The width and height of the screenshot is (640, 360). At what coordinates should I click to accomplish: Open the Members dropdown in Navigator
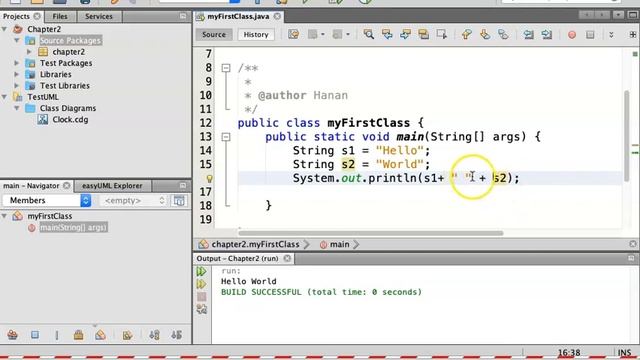pyautogui.click(x=47, y=200)
